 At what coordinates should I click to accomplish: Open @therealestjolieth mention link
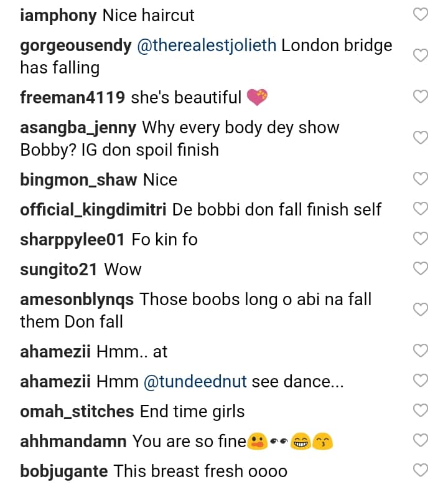[x=206, y=47]
